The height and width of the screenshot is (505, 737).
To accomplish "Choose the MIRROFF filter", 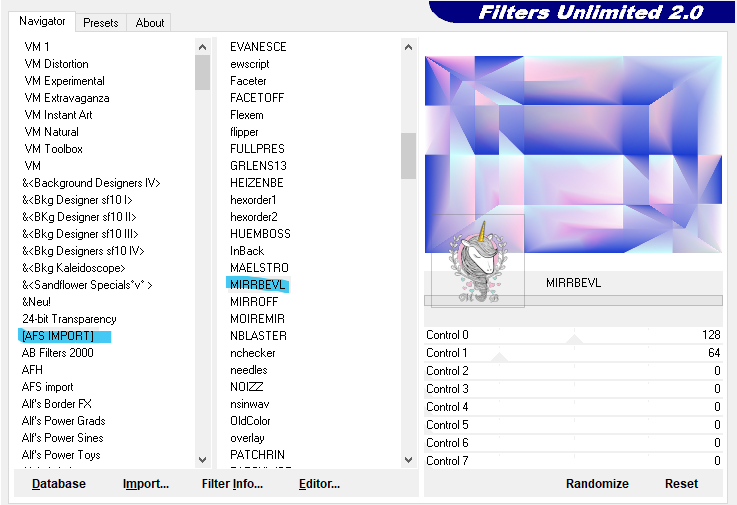I will coord(254,302).
